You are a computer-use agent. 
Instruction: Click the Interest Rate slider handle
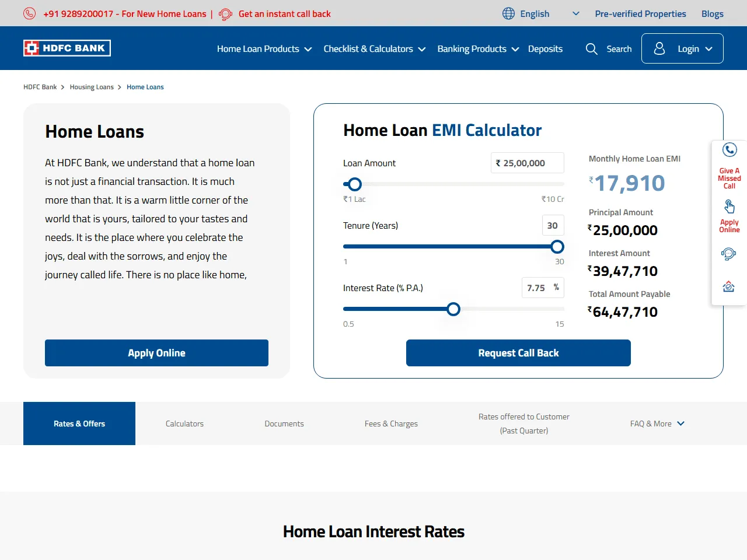[453, 309]
